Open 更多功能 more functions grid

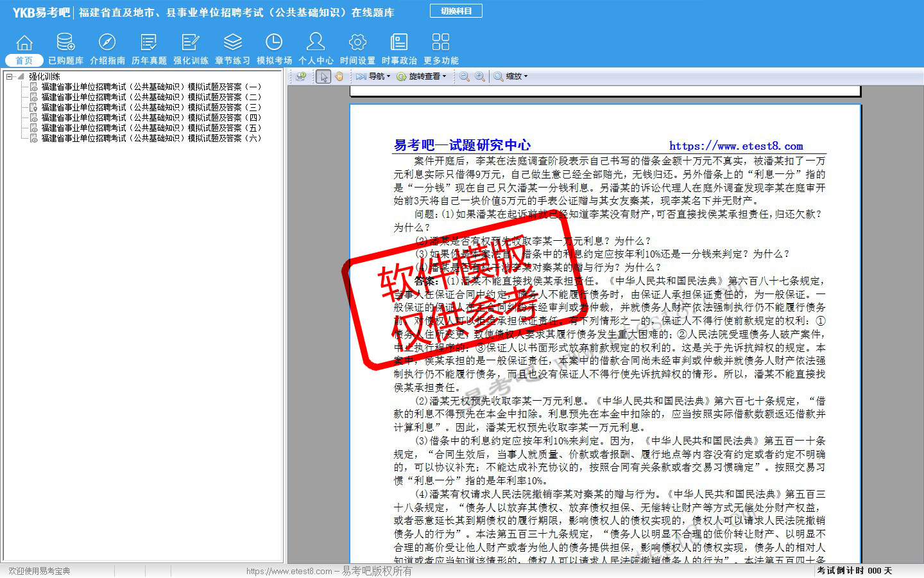coord(441,49)
